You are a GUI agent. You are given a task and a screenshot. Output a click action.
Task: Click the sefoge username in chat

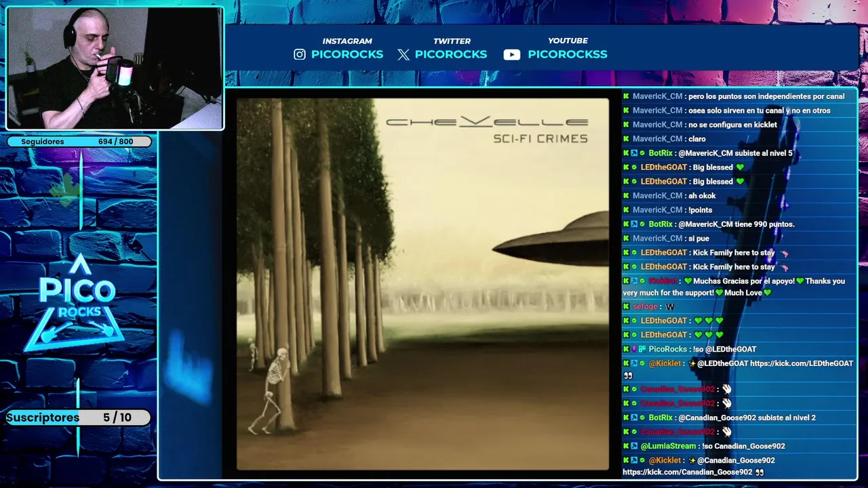645,306
